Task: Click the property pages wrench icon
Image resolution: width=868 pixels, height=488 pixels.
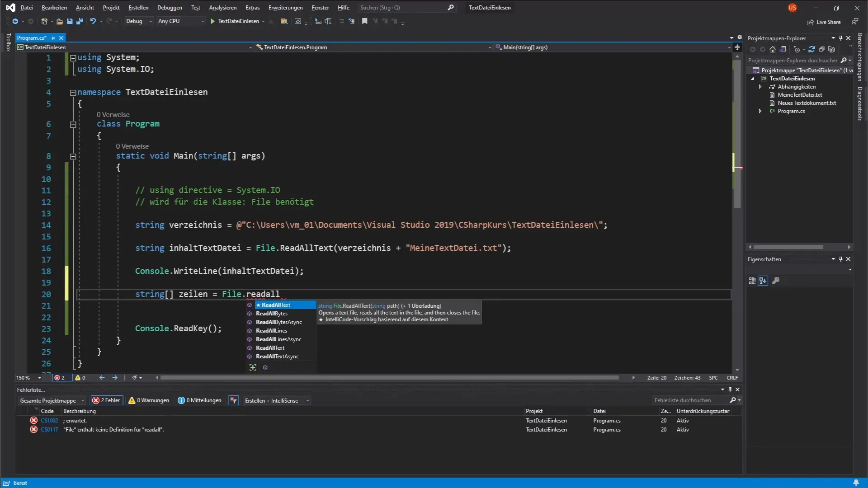Action: click(776, 281)
